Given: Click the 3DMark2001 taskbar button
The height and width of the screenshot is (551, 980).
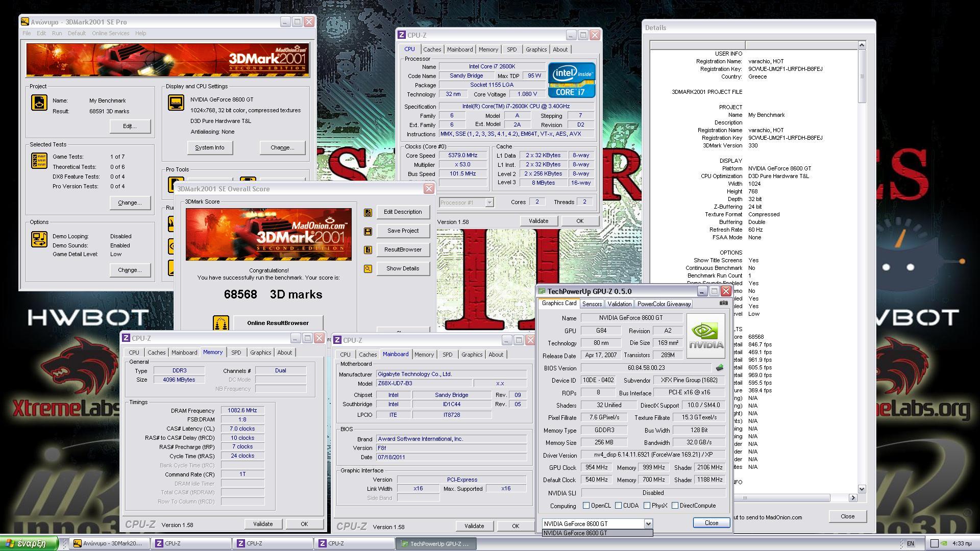Looking at the screenshot, I should [110, 543].
